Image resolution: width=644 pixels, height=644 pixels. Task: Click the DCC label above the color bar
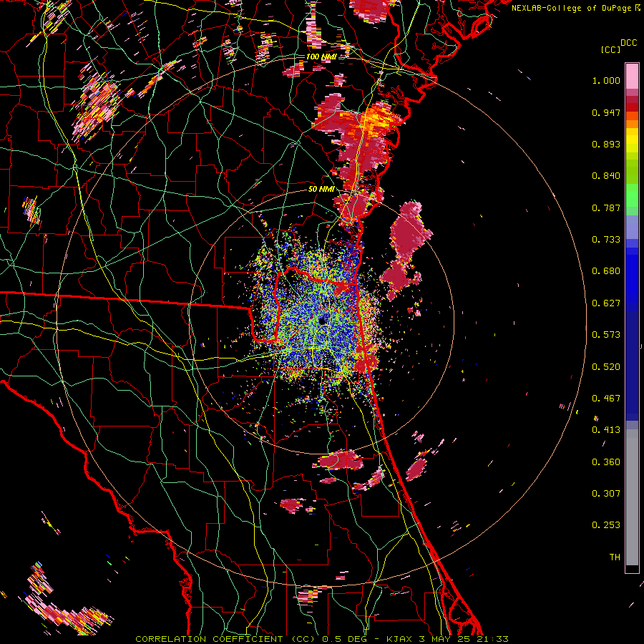pyautogui.click(x=628, y=43)
